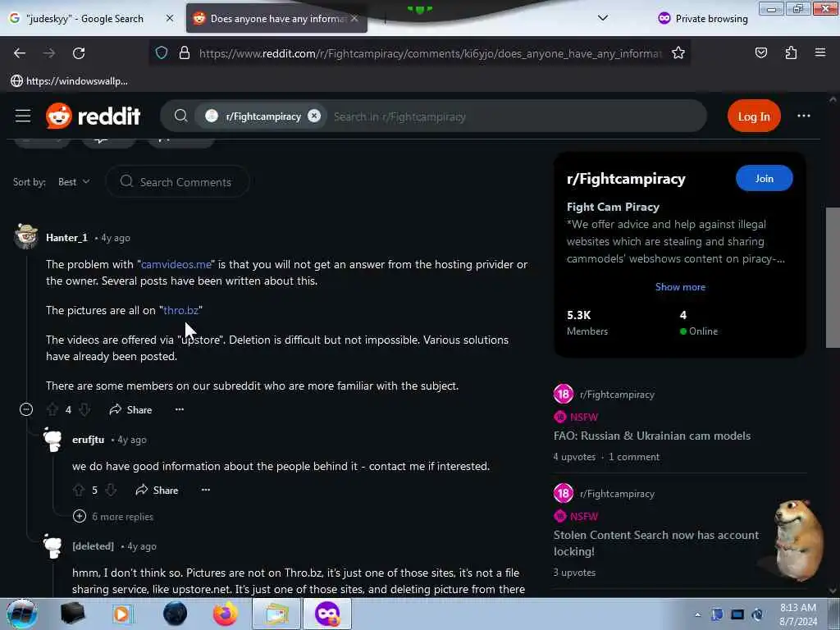
Task: Go back with the browser back arrow
Action: pyautogui.click(x=20, y=53)
